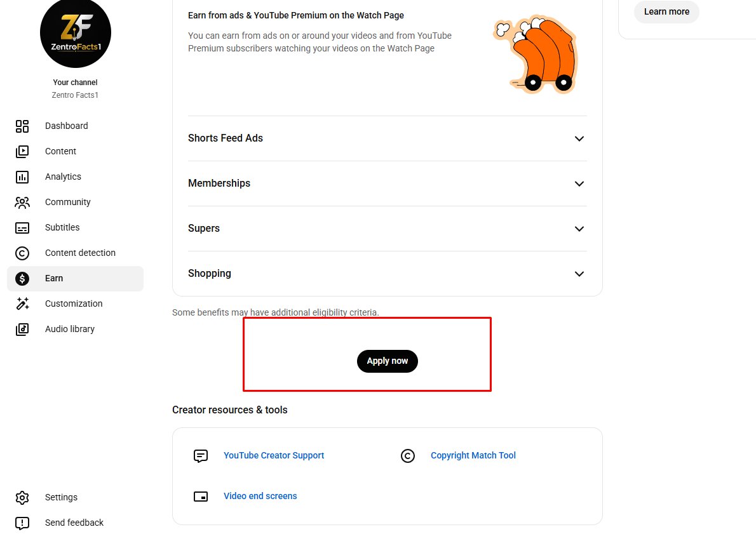The height and width of the screenshot is (541, 756).
Task: Open Settings in the sidebar
Action: pos(75,498)
